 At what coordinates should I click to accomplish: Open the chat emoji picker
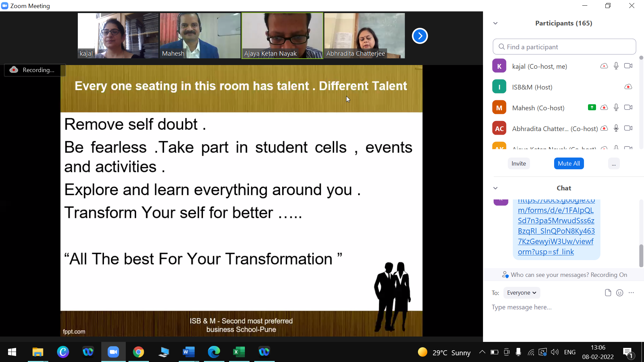[620, 293]
